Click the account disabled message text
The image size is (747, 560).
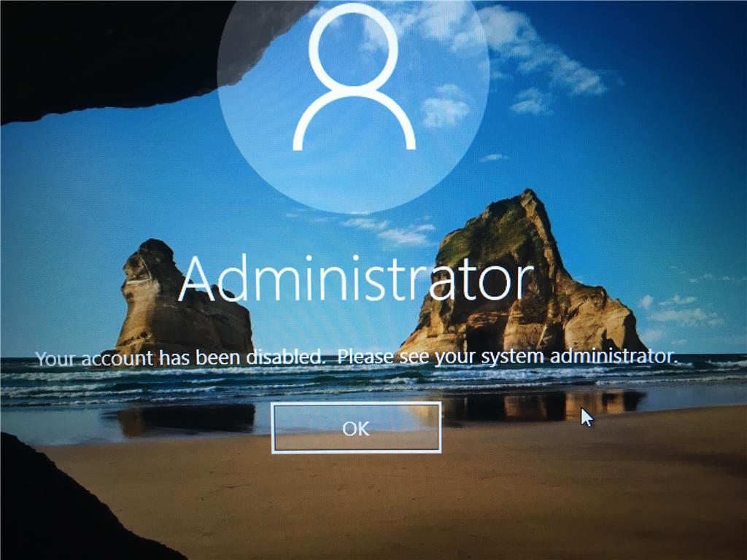click(x=356, y=357)
